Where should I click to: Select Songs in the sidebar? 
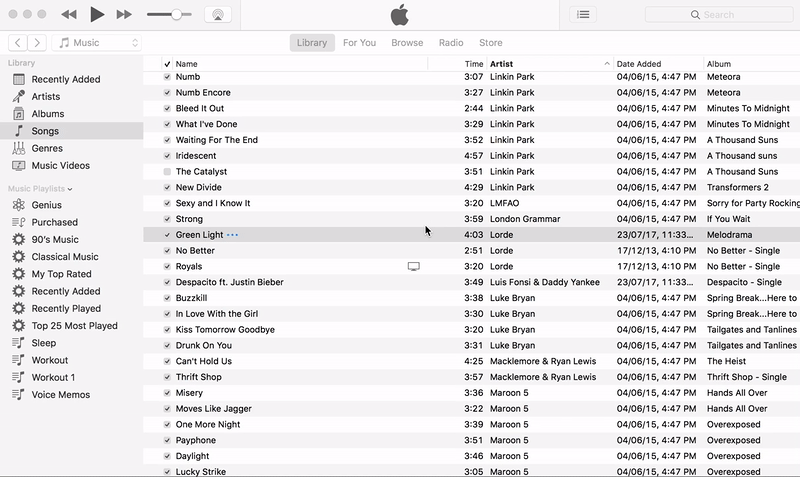[71, 131]
